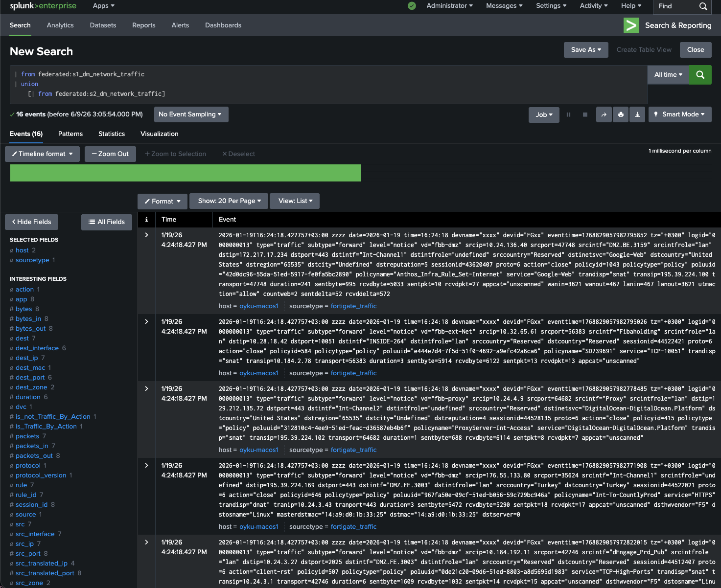The width and height of the screenshot is (721, 588).
Task: Share the search job
Action: point(604,114)
